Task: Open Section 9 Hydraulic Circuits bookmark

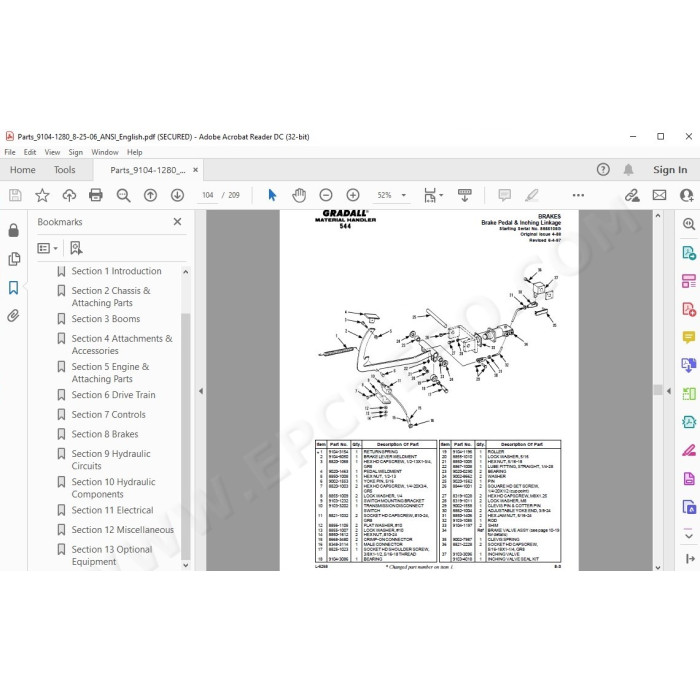Action: pos(111,459)
